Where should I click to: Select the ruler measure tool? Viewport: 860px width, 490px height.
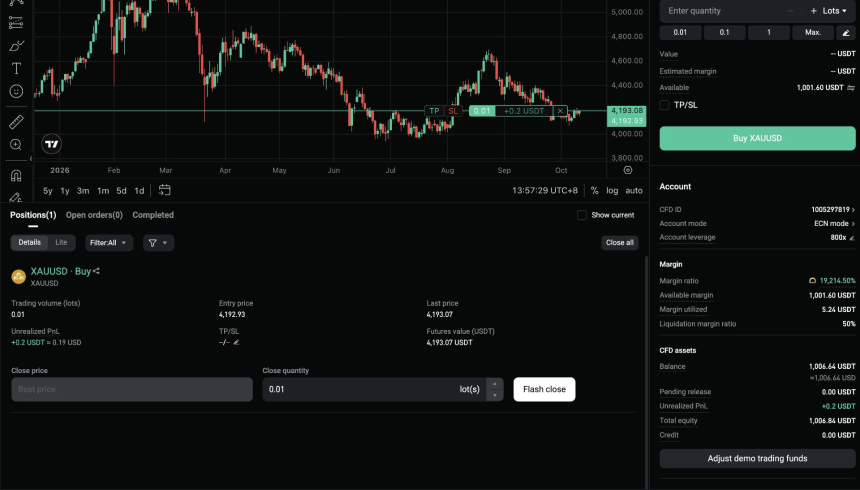[16, 121]
